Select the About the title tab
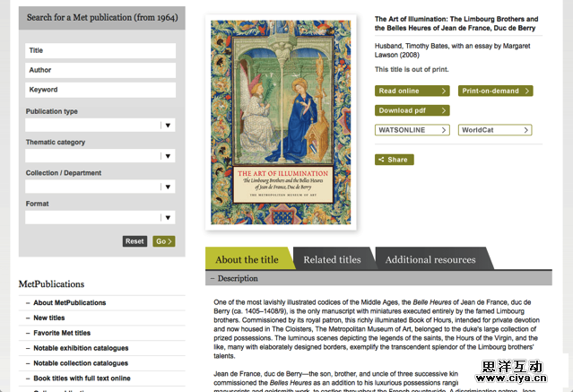The image size is (573, 392). [247, 259]
